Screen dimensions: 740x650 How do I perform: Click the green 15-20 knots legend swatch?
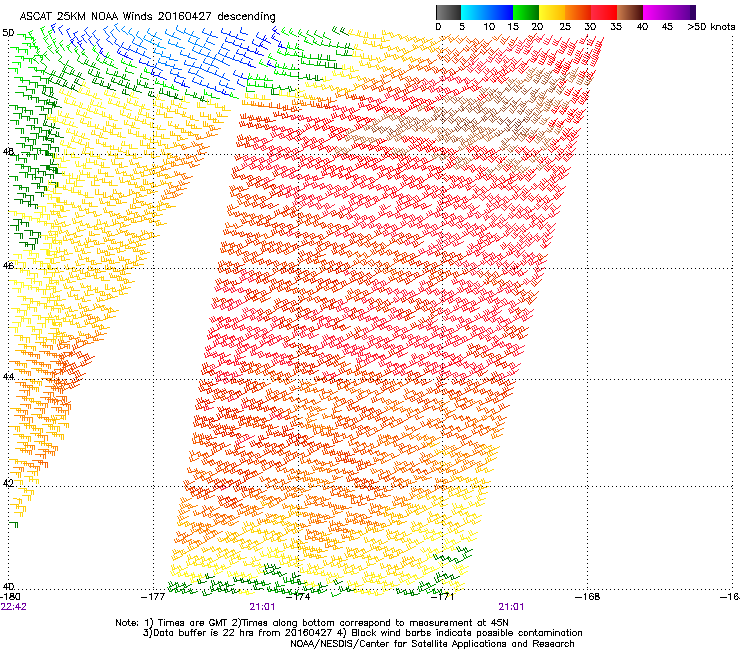coord(526,12)
